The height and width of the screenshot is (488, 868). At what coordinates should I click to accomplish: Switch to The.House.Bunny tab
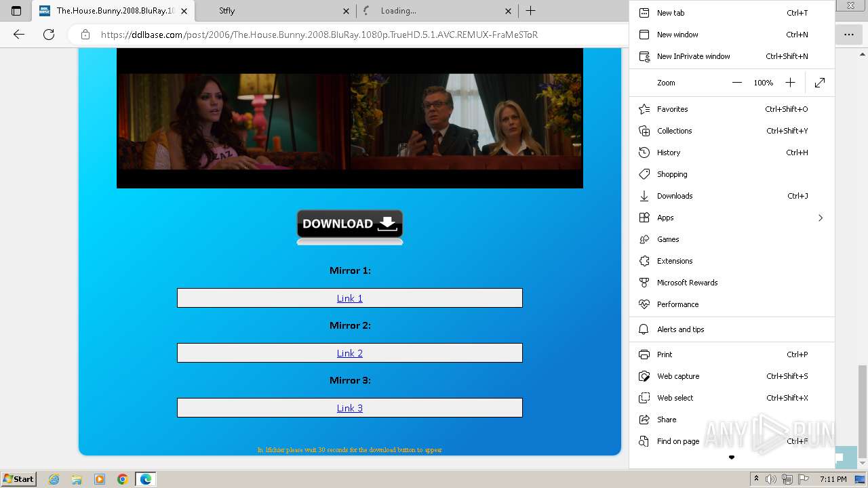point(113,11)
